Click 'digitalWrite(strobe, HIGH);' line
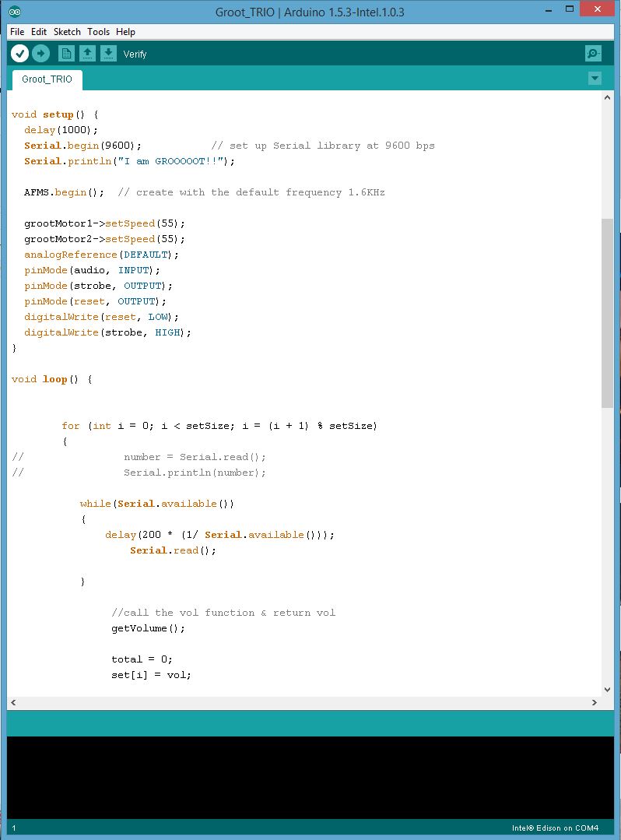621x840 pixels. click(107, 332)
